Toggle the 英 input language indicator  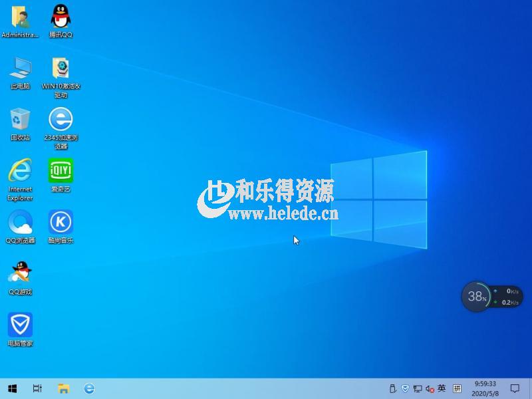point(442,388)
